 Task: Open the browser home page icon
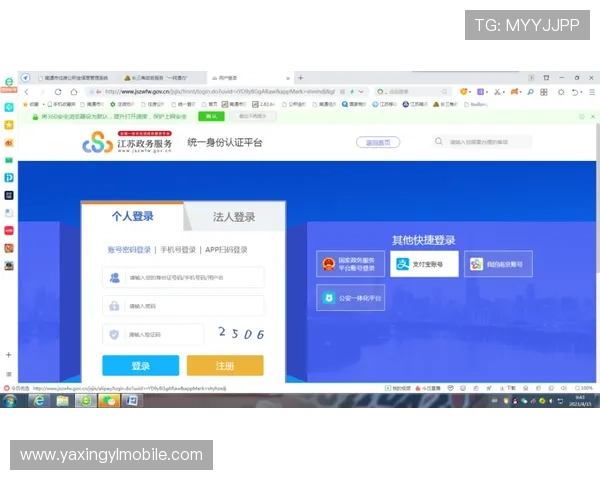[x=74, y=92]
